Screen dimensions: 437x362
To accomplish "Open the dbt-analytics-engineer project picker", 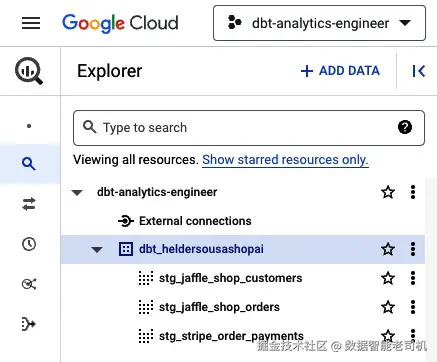I will 319,23.
